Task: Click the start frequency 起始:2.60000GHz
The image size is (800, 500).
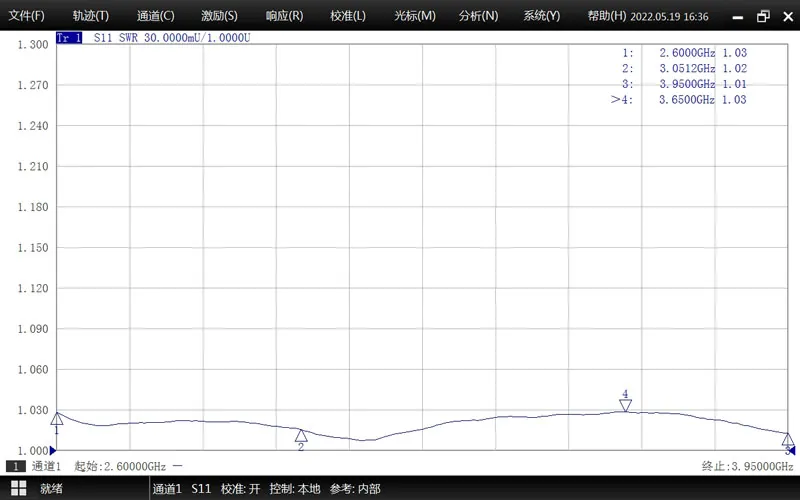Action: 120,466
